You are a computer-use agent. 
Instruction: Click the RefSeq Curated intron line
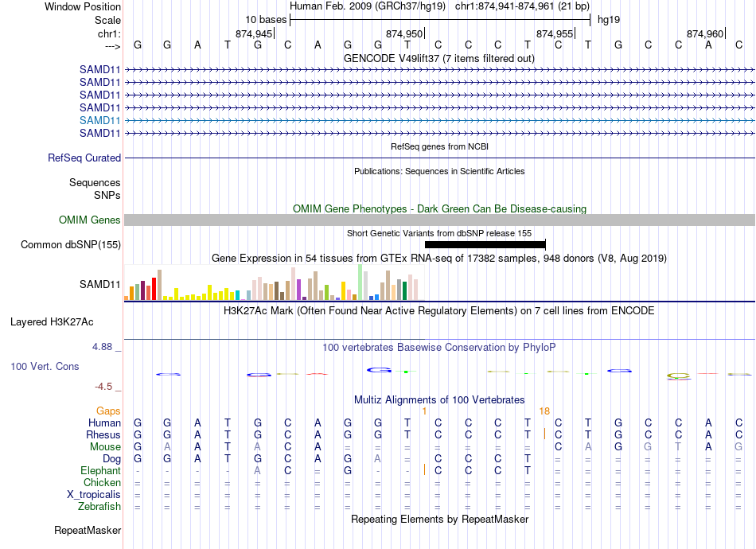pyautogui.click(x=440, y=158)
